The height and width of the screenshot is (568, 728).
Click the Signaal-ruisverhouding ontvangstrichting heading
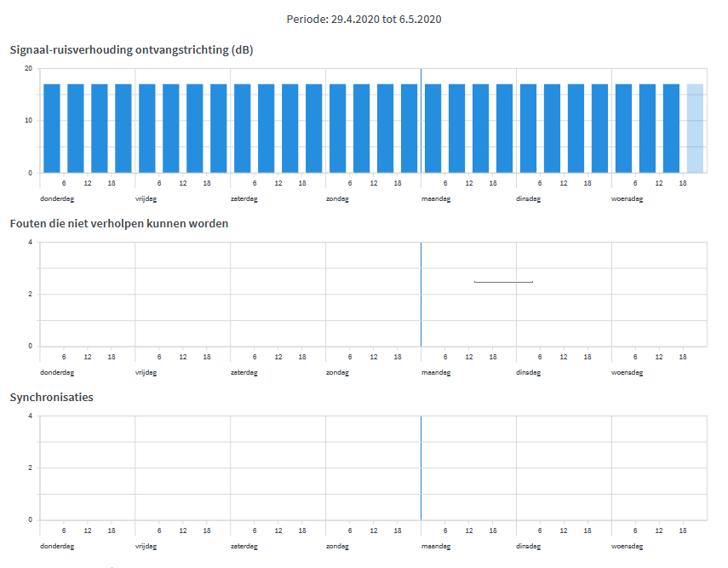(x=131, y=49)
